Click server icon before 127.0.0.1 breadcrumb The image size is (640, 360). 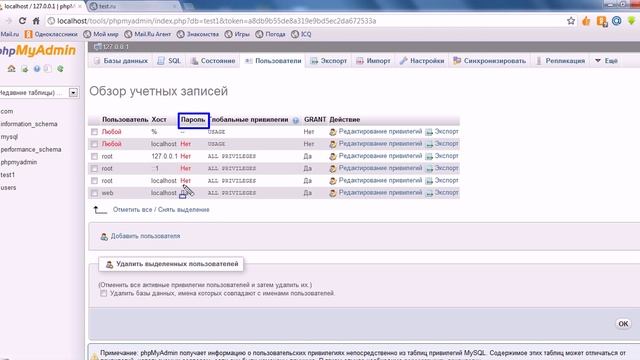(x=97, y=47)
